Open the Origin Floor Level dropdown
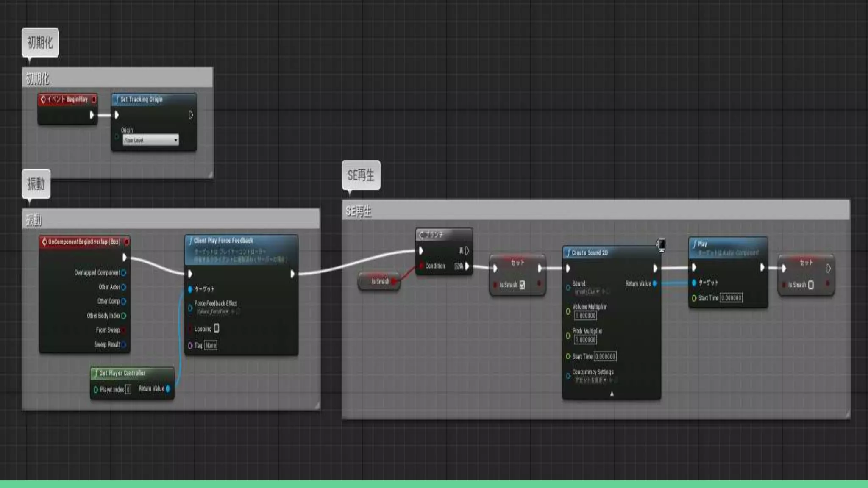The width and height of the screenshot is (868, 488). 150,140
